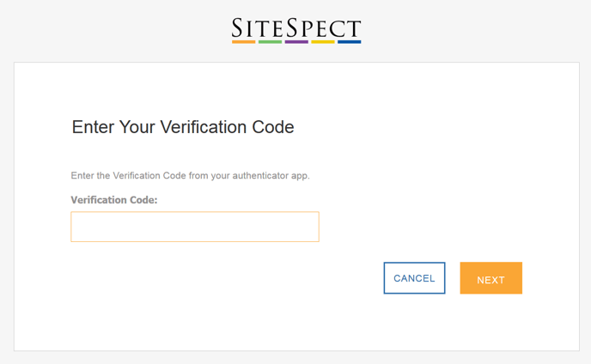Viewport: 591px width, 364px height.
Task: Click the authenticator app instruction sentence
Action: click(x=190, y=175)
